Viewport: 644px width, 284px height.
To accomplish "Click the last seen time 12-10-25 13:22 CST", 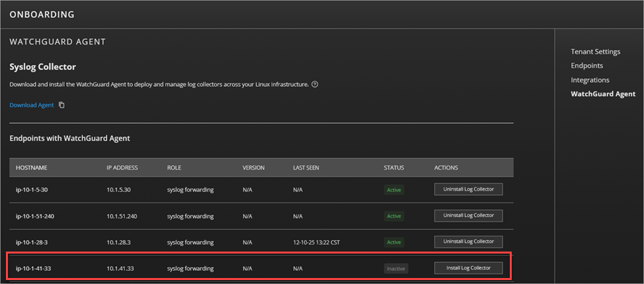I will [316, 242].
